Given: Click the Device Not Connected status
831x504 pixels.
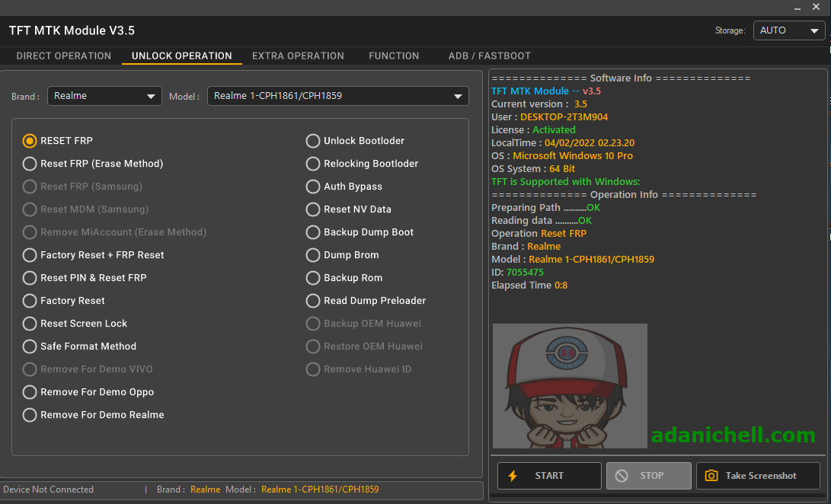Looking at the screenshot, I should tap(48, 490).
